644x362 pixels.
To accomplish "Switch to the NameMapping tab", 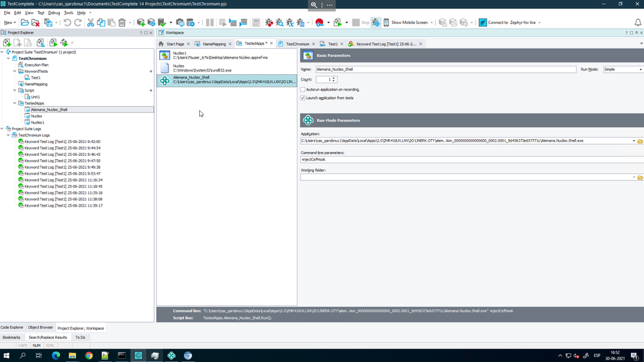I will [214, 44].
